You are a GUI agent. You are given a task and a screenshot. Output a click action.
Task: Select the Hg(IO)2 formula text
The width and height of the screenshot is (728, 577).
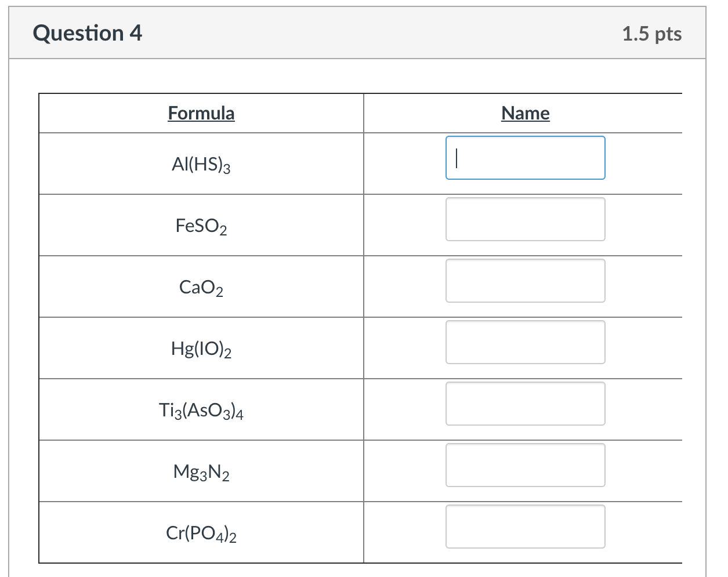click(x=201, y=349)
